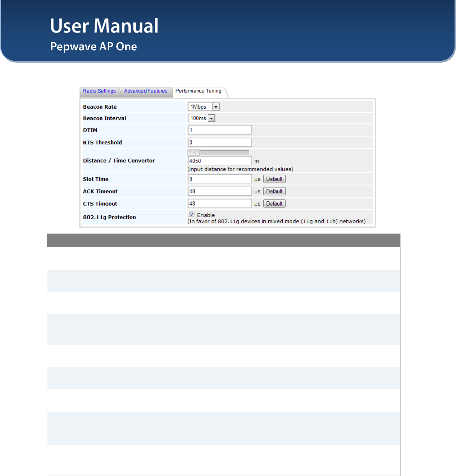Click the DTIM input field

point(220,130)
